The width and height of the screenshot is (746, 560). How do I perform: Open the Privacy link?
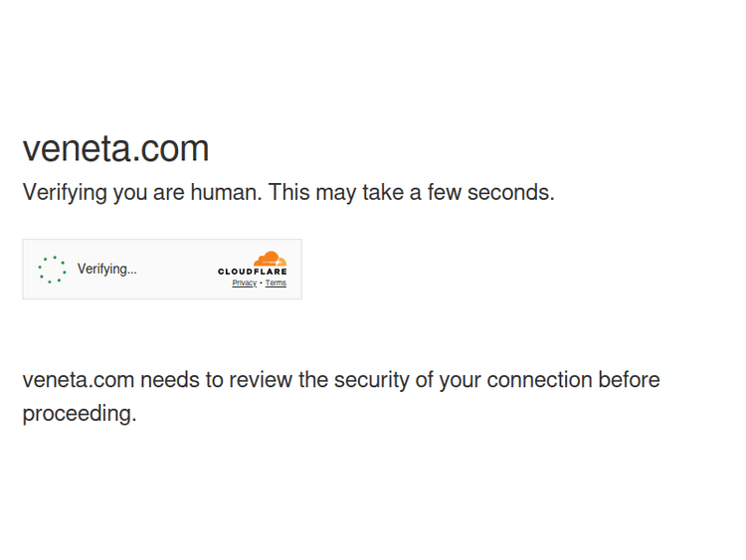[x=244, y=283]
